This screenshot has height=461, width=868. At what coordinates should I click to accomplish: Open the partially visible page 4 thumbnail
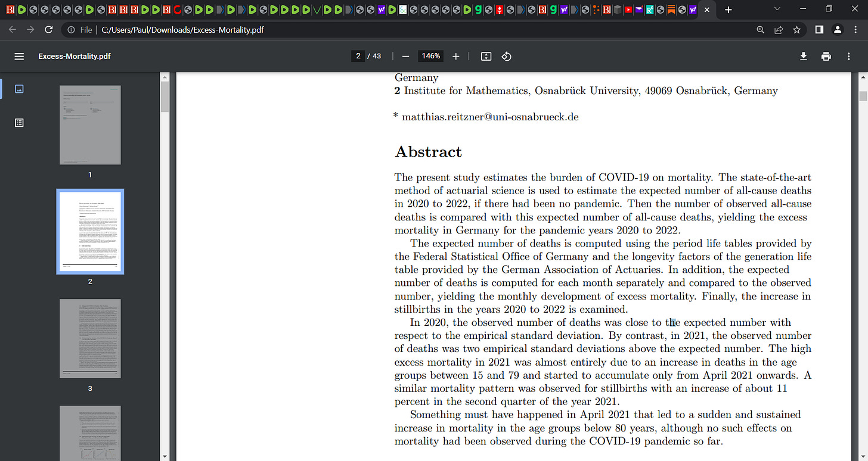coord(90,433)
